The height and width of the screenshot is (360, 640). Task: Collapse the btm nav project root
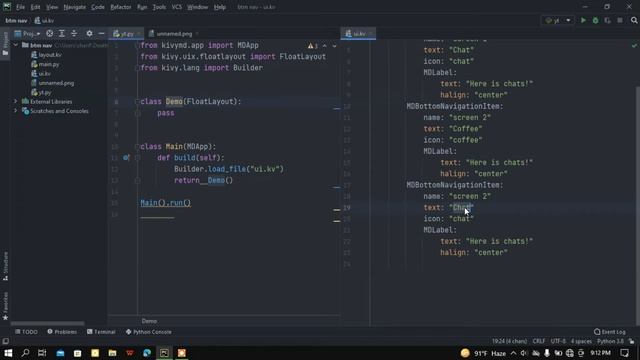coord(16,45)
